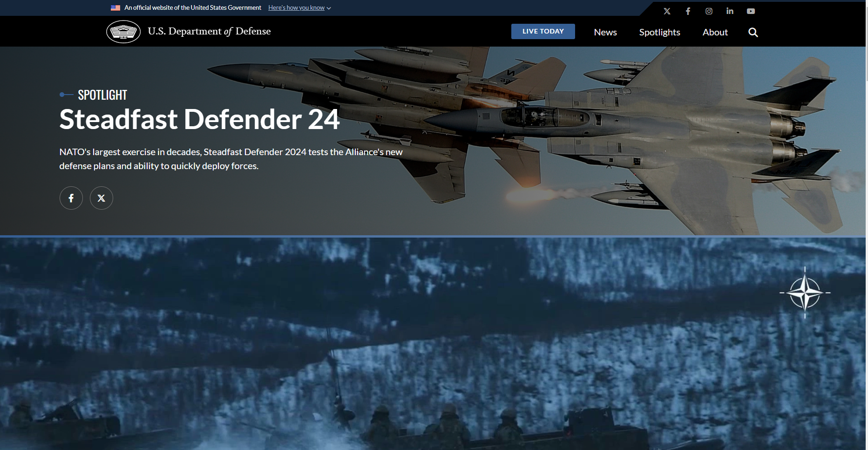Viewport: 868px width, 450px height.
Task: Click the SPOTLIGHT label
Action: click(x=102, y=95)
